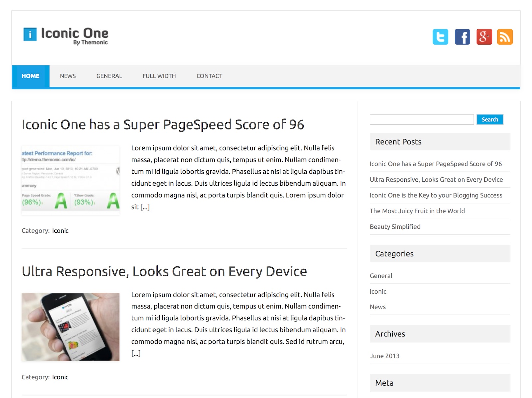This screenshot has height=398, width=532.
Task: Navigate to the Contact page
Action: coord(209,76)
